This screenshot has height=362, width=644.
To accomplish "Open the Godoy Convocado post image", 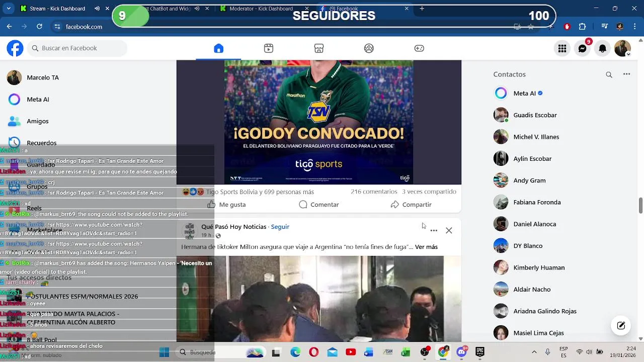I will click(318, 122).
